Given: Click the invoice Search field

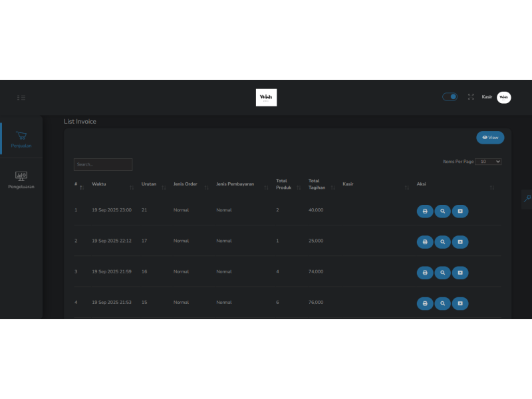Looking at the screenshot, I should tap(103, 164).
